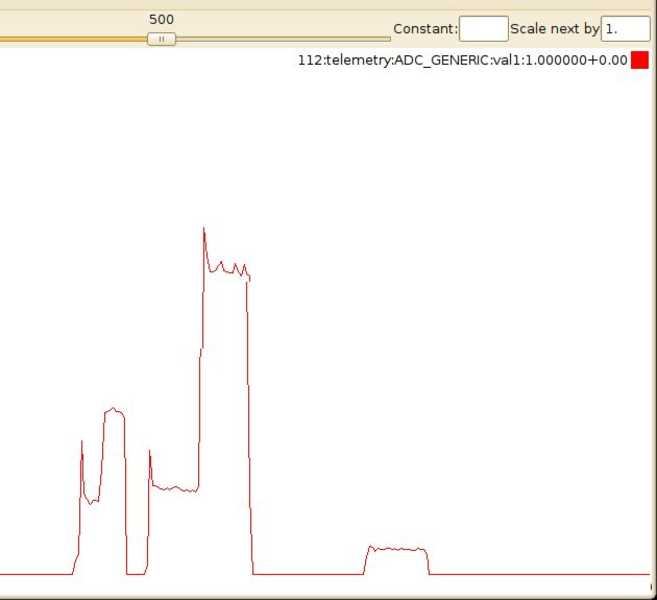
Task: Click the red color swatch beside the legend
Action: pos(639,60)
